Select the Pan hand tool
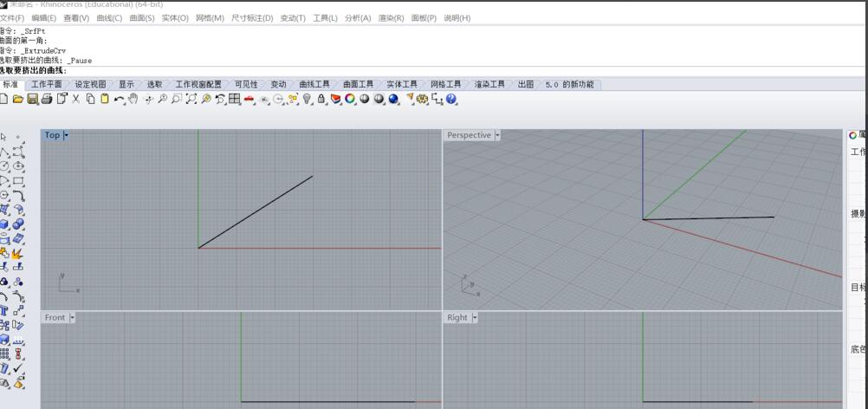This screenshot has height=409, width=868. (133, 99)
